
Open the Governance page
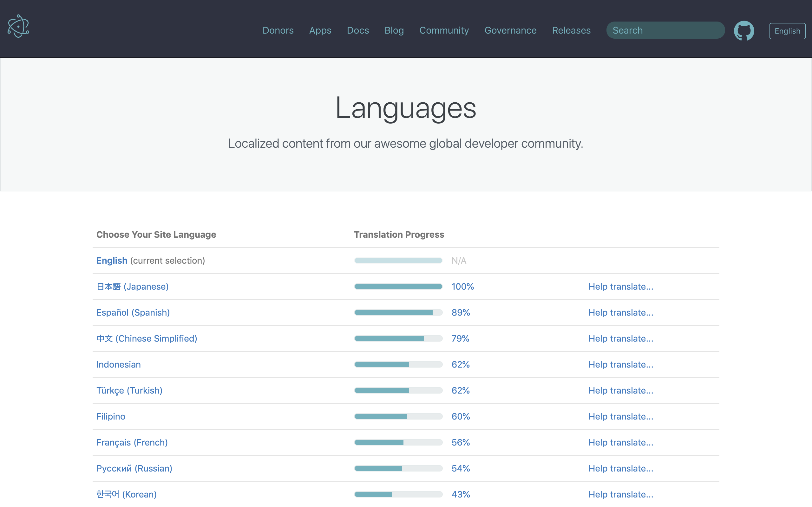[510, 30]
